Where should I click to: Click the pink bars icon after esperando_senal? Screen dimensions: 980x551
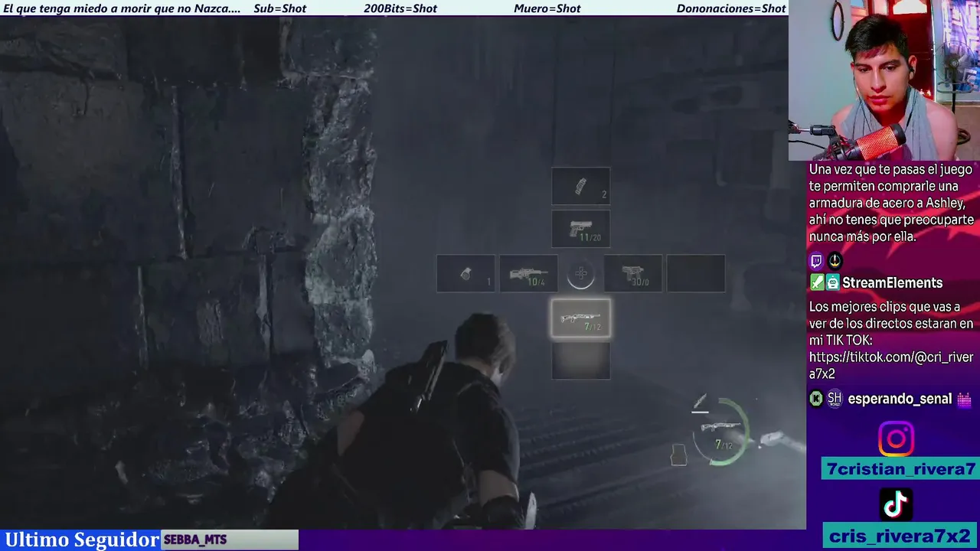pyautogui.click(x=964, y=399)
